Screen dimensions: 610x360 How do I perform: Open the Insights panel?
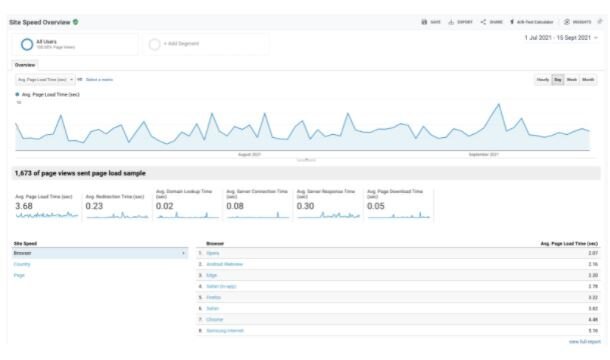click(578, 22)
